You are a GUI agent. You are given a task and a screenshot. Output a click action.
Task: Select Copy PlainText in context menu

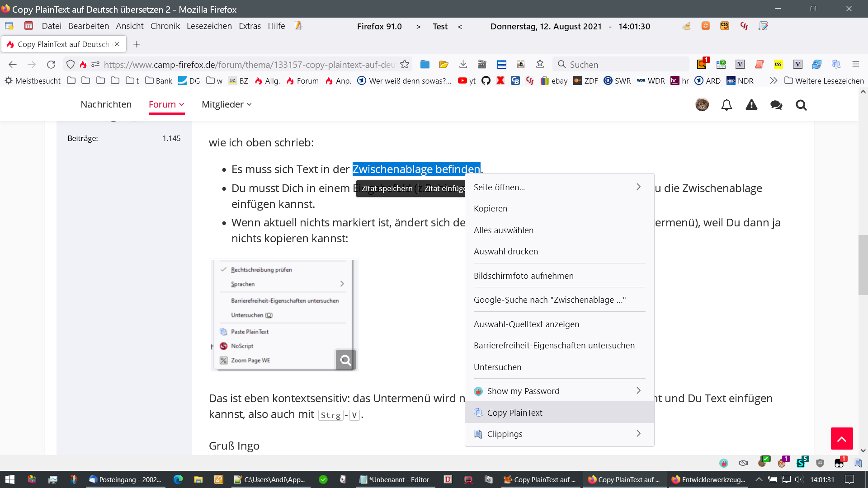tap(514, 413)
